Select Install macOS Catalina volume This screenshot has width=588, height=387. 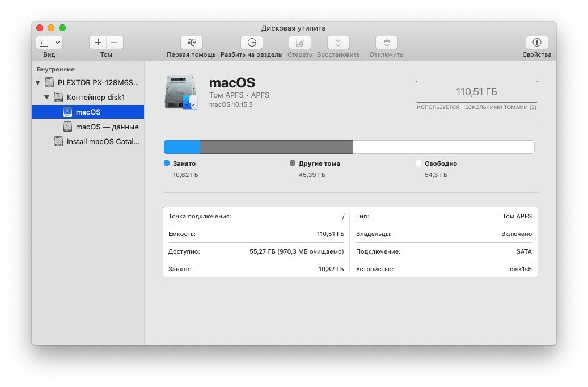(88, 141)
